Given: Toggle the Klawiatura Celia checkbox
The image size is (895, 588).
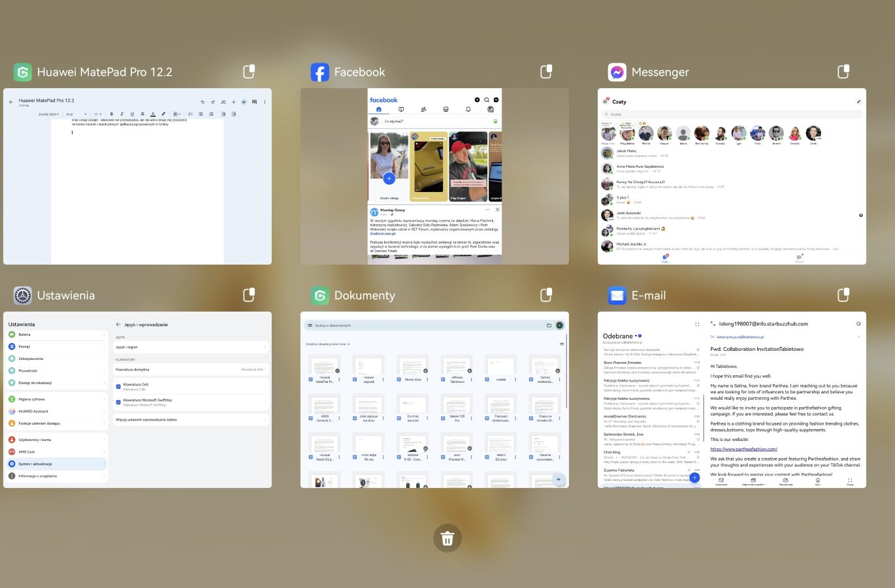Looking at the screenshot, I should 118,386.
